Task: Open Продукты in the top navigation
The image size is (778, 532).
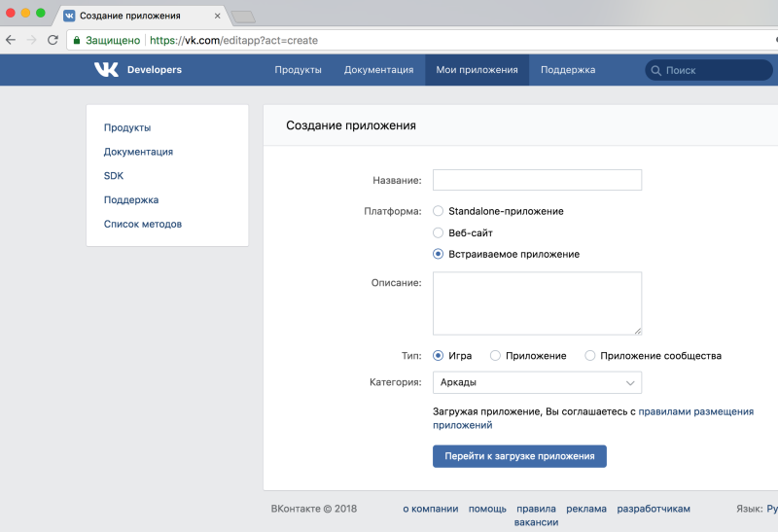Action: (299, 70)
